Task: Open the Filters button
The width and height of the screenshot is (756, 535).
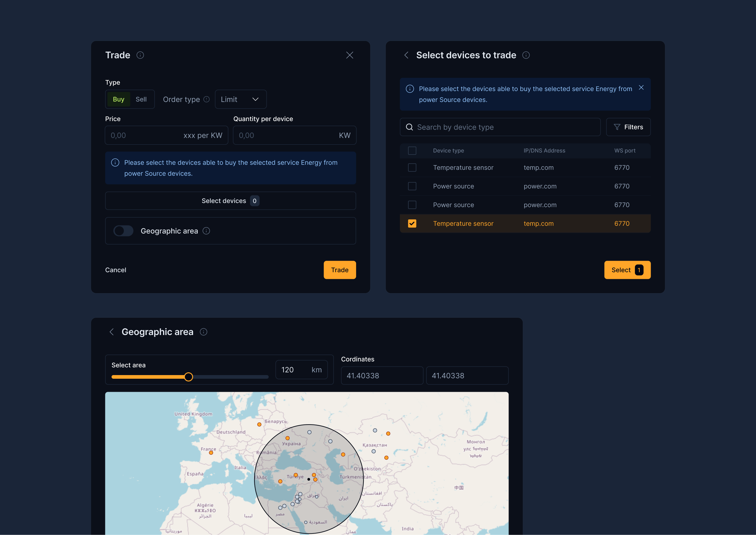Action: pos(628,127)
